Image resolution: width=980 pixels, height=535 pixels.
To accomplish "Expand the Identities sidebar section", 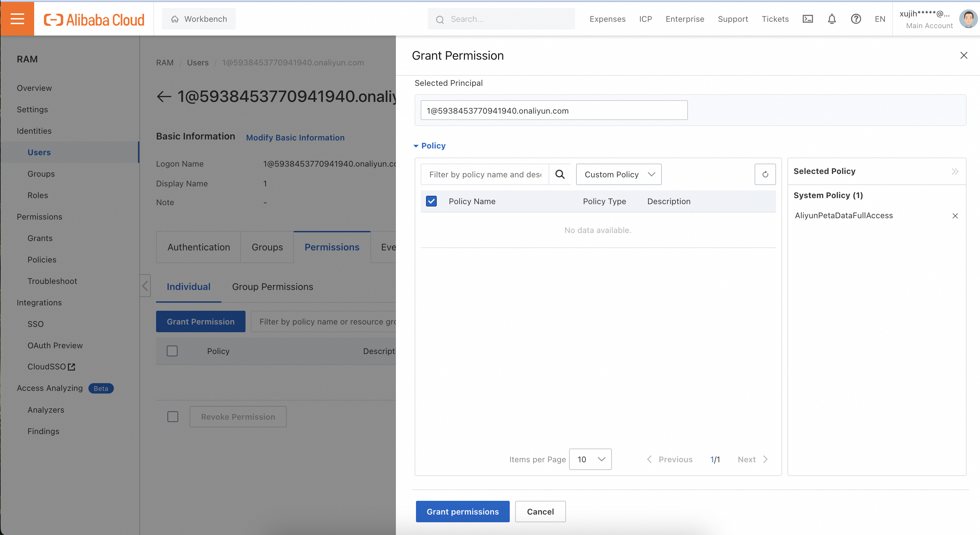I will 34,131.
